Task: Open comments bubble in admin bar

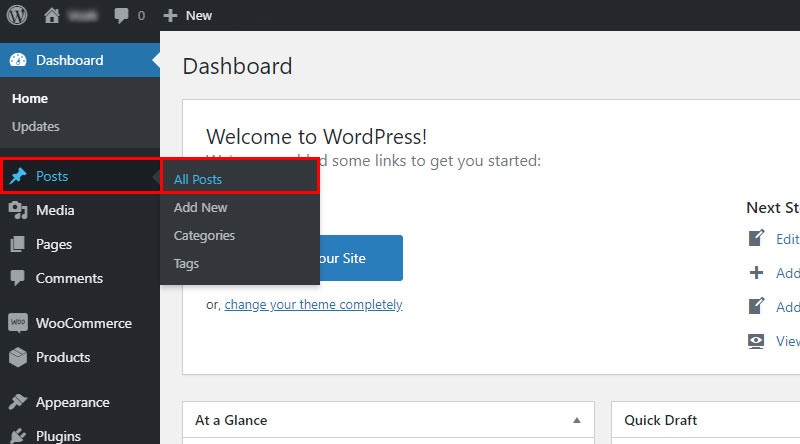Action: (121, 15)
